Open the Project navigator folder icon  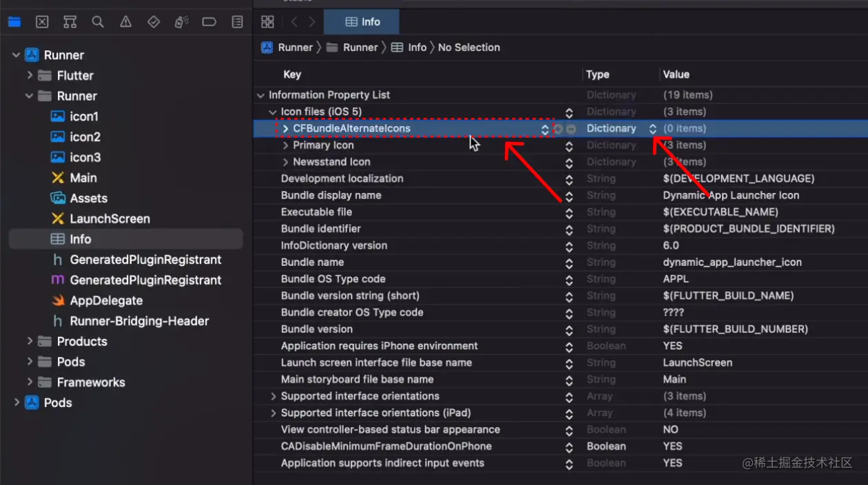[14, 22]
